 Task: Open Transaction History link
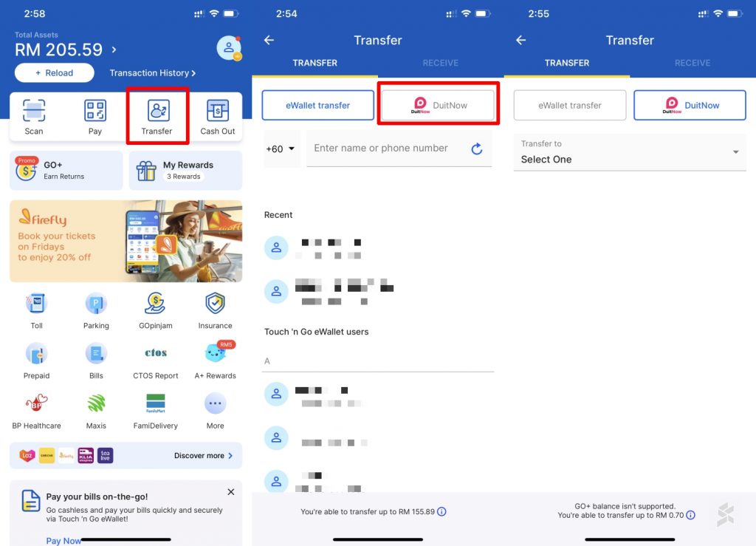152,73
